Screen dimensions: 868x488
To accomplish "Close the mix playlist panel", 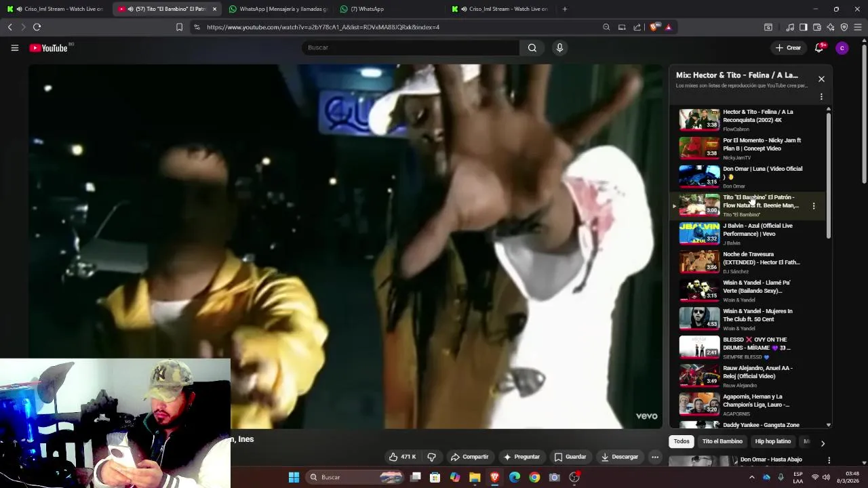I will [x=821, y=79].
